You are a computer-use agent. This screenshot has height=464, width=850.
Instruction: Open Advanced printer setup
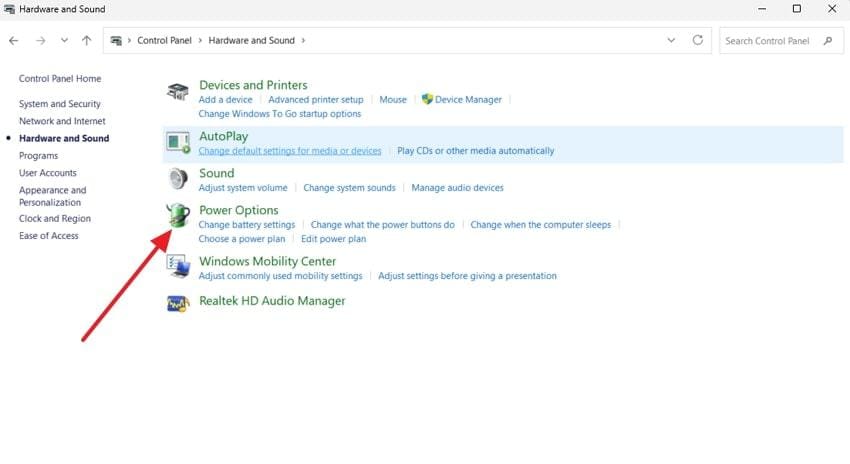click(315, 100)
